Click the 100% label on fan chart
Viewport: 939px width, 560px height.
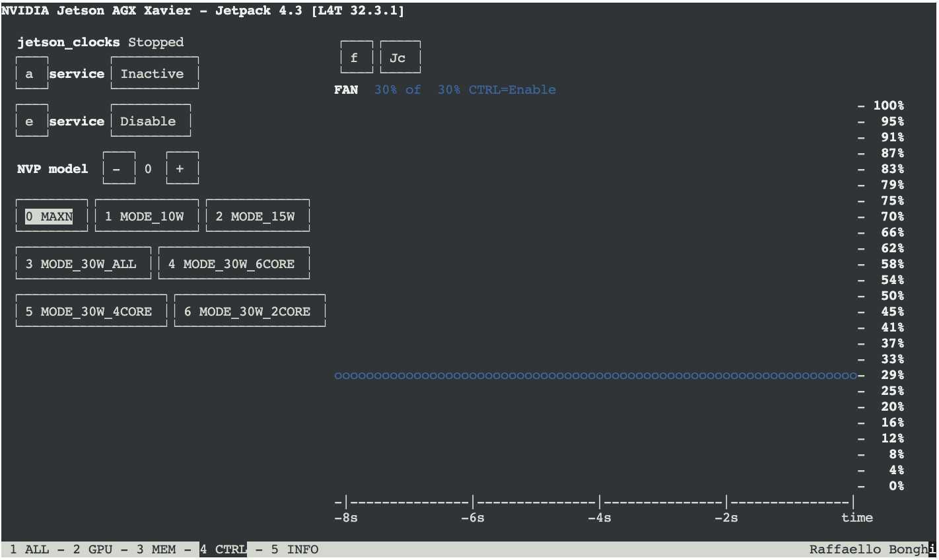[889, 106]
